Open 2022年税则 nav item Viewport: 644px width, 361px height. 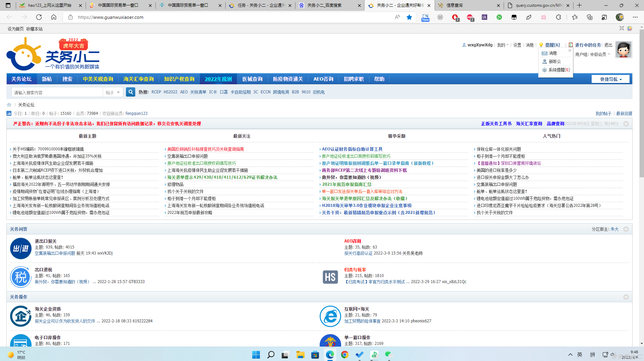(218, 79)
